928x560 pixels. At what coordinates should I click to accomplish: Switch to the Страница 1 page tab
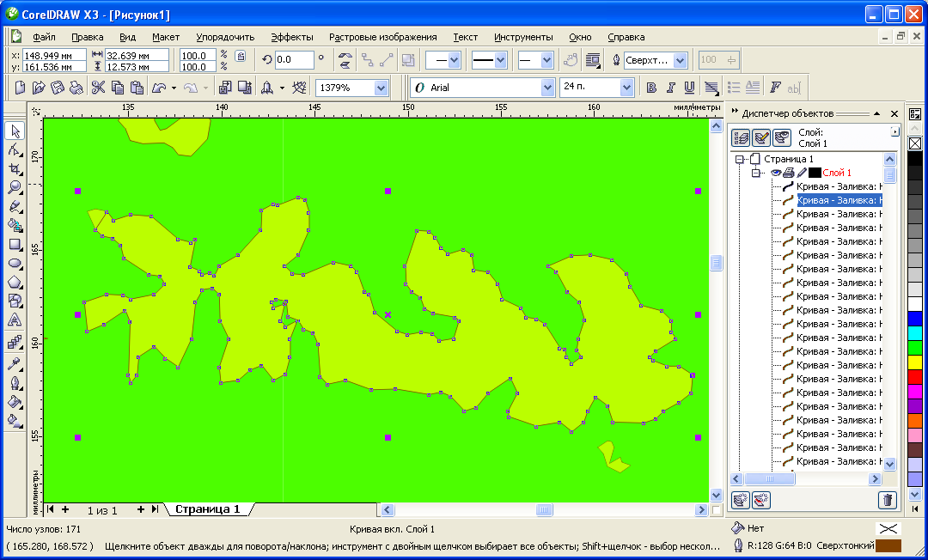(x=208, y=509)
